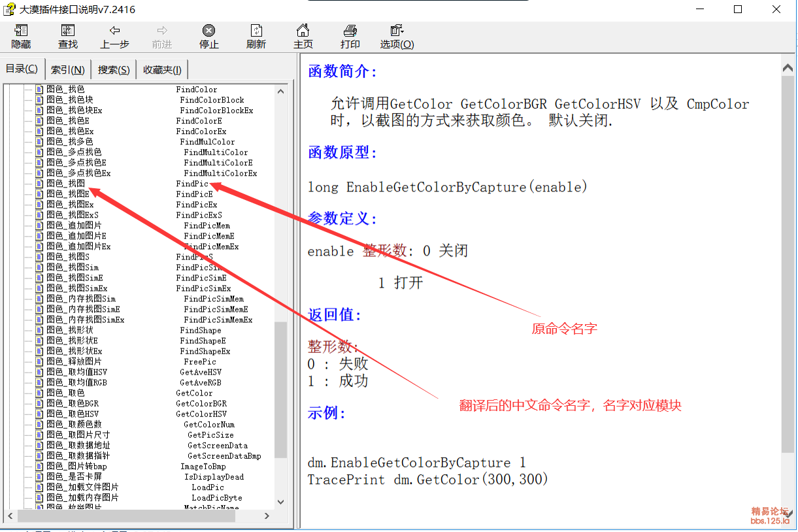Switch to the 目录(C) tab

coord(22,69)
